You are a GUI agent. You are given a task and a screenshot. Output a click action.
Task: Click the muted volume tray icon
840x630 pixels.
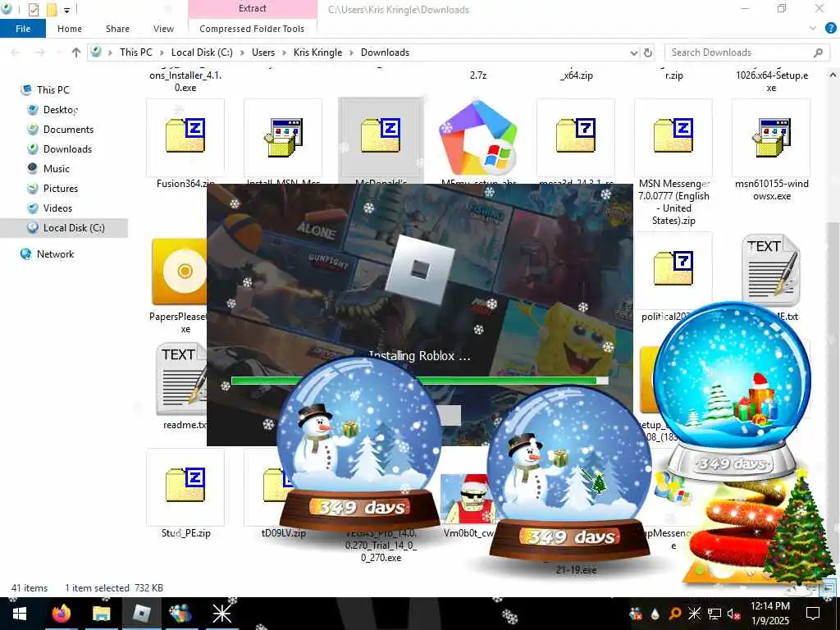733,614
